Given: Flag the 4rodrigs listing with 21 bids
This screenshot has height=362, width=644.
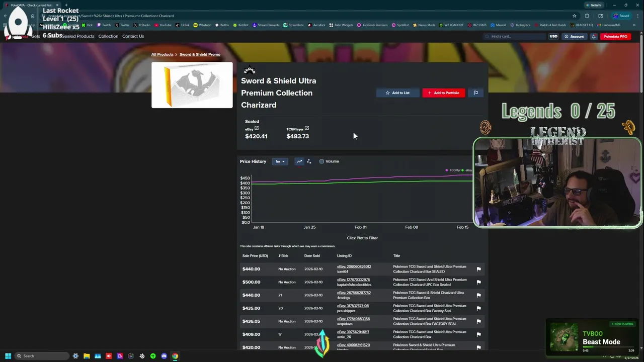Looking at the screenshot, I should (478, 295).
